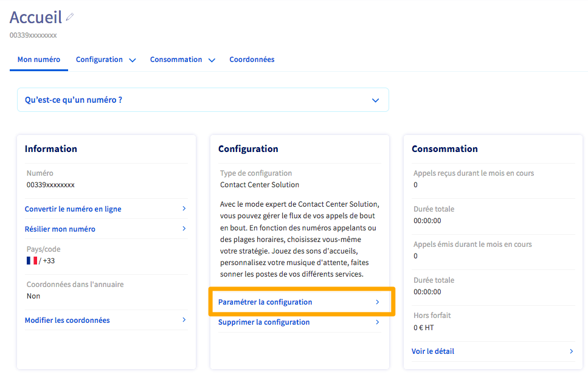This screenshot has height=377, width=588.
Task: Choose the Supprimer la configuration link text
Action: [264, 322]
